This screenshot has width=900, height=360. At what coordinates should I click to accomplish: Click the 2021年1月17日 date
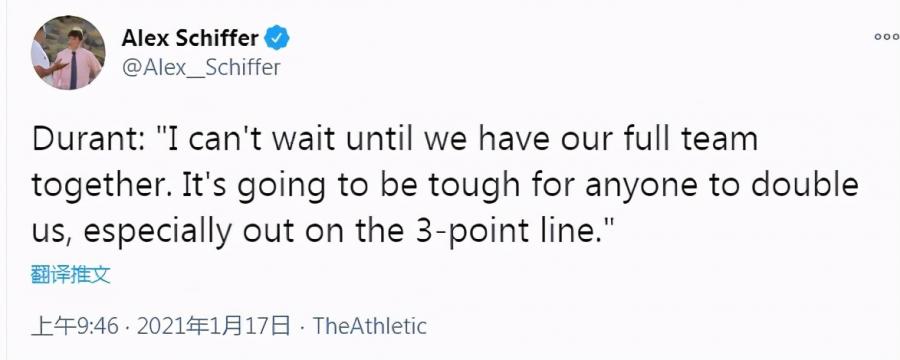pyautogui.click(x=214, y=326)
